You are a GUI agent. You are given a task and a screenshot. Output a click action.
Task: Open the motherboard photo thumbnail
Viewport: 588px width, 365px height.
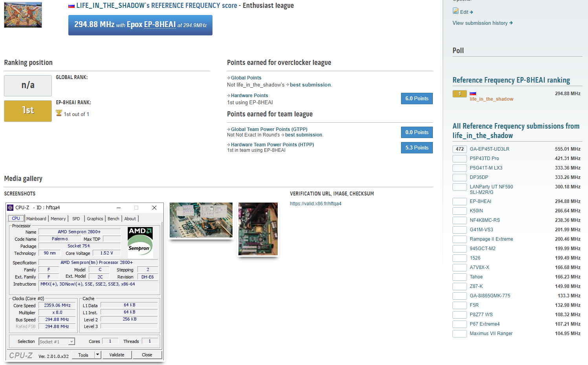pos(258,229)
